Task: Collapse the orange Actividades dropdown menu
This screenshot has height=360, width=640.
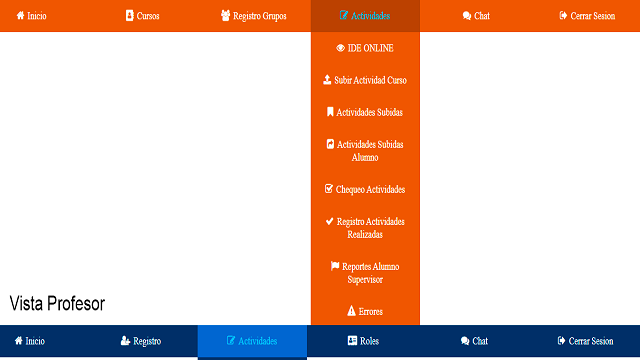Action: click(x=365, y=16)
